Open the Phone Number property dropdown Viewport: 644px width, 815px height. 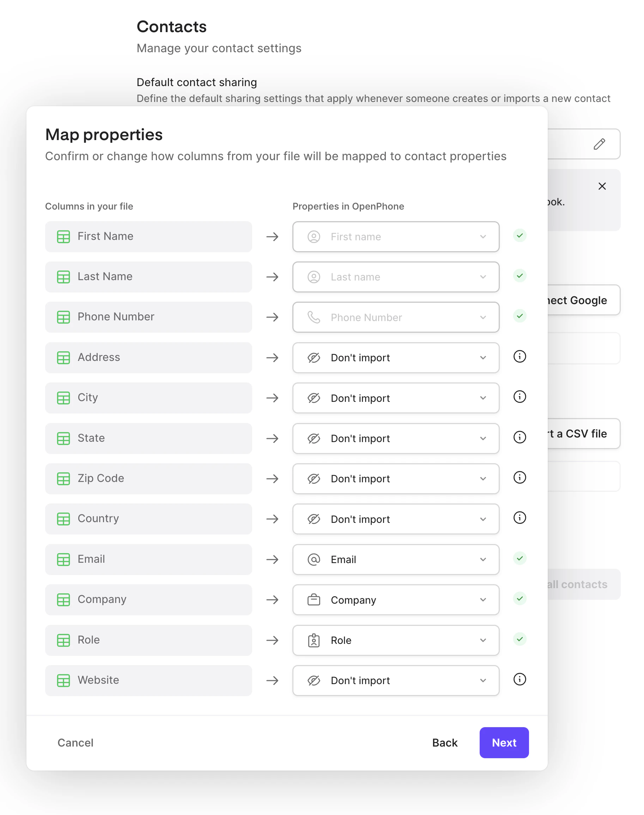pos(483,318)
